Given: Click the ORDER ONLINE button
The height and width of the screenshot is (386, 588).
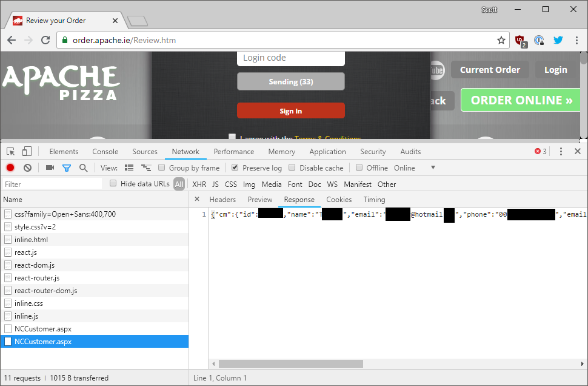Looking at the screenshot, I should (520, 100).
